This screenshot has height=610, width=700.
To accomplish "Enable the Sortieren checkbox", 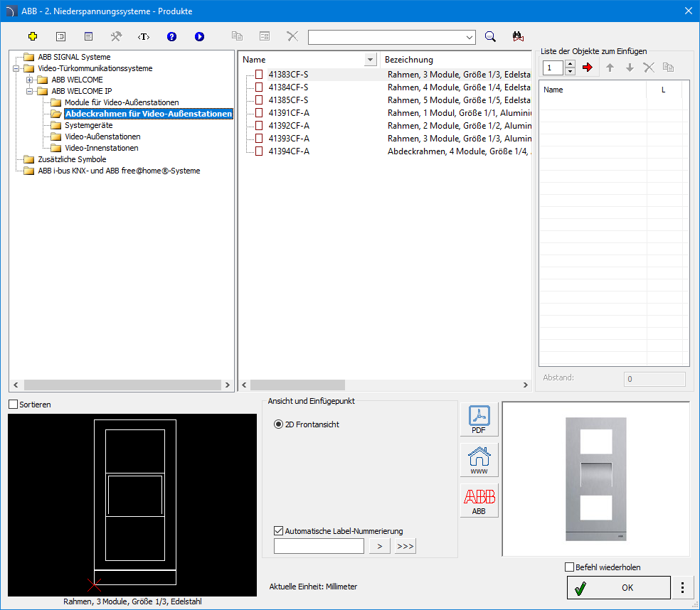I will [14, 405].
